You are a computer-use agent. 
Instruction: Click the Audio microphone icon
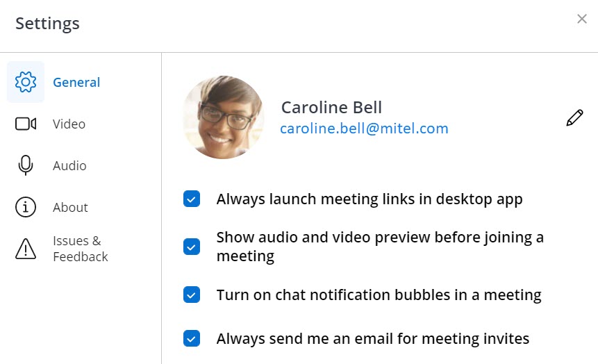(26, 165)
